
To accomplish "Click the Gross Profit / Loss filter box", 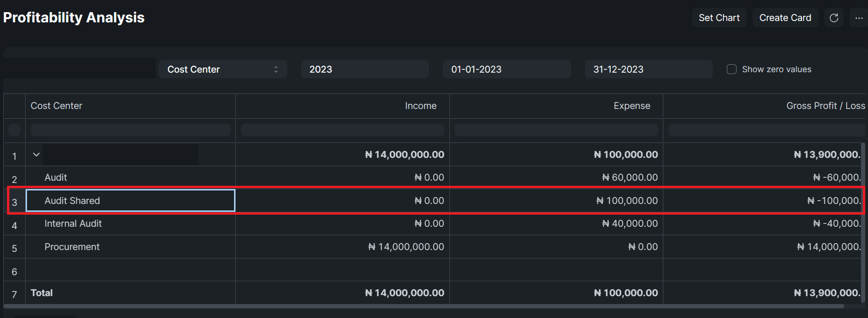I will click(766, 130).
